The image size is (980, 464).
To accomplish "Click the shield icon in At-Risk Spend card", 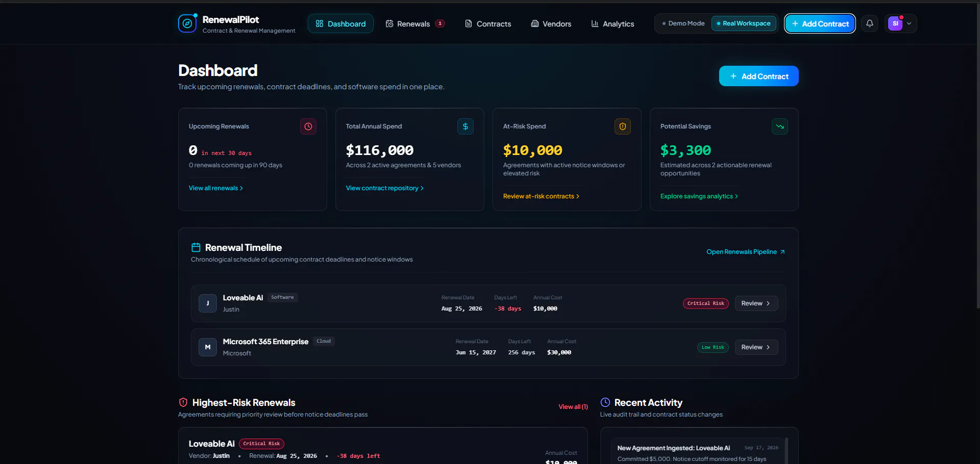I will click(x=623, y=126).
